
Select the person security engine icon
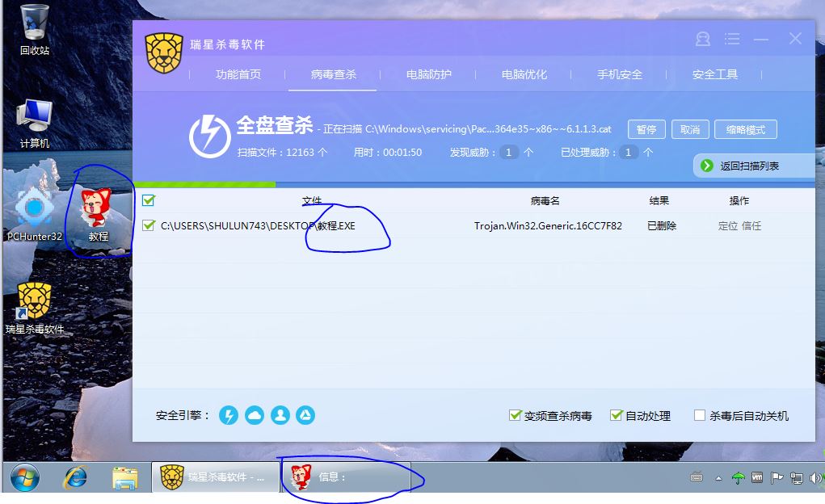click(x=280, y=415)
